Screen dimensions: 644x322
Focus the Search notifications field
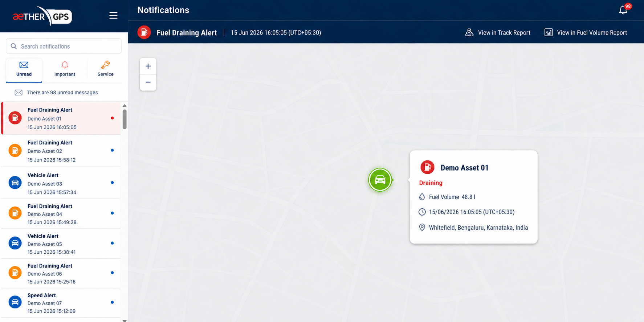[64, 46]
